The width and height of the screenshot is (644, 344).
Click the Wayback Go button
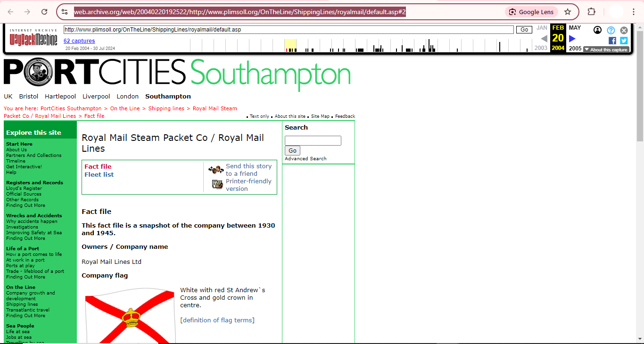524,30
